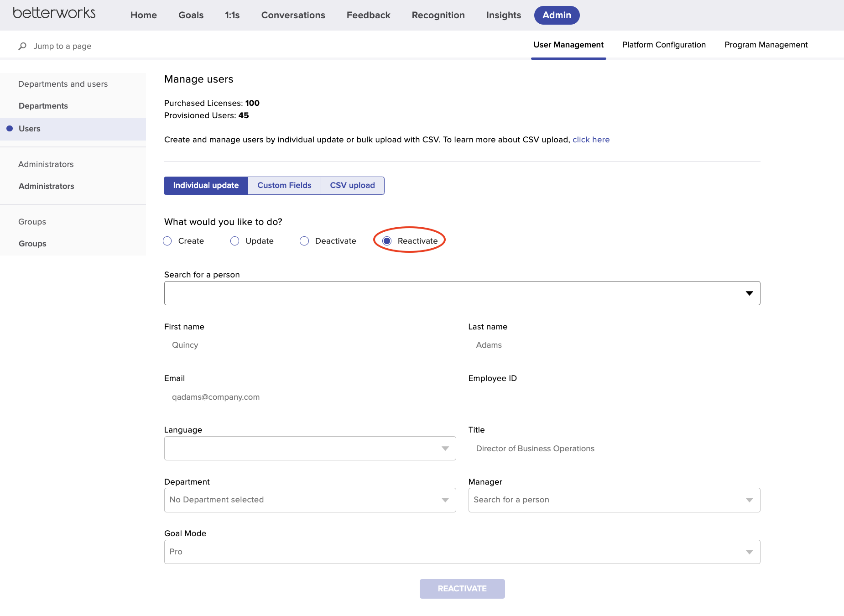Image resolution: width=844 pixels, height=616 pixels.
Task: Open the Search for a person dropdown
Action: [749, 292]
